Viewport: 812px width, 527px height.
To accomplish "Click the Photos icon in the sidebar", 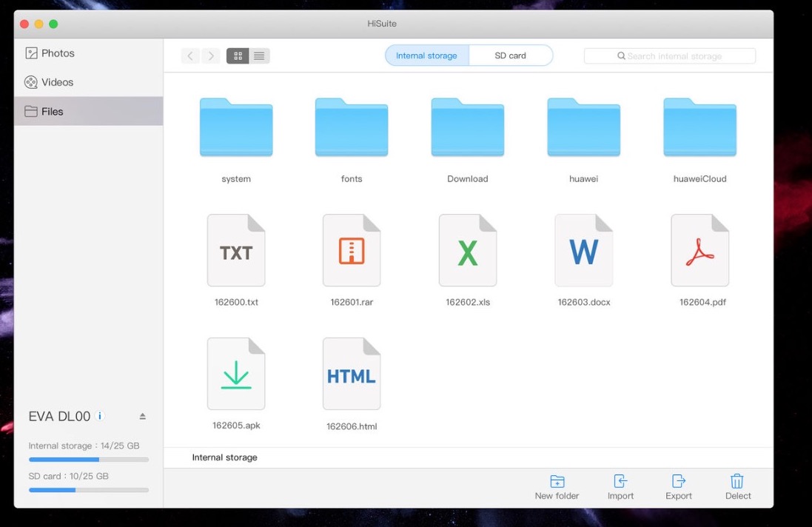I will click(31, 53).
